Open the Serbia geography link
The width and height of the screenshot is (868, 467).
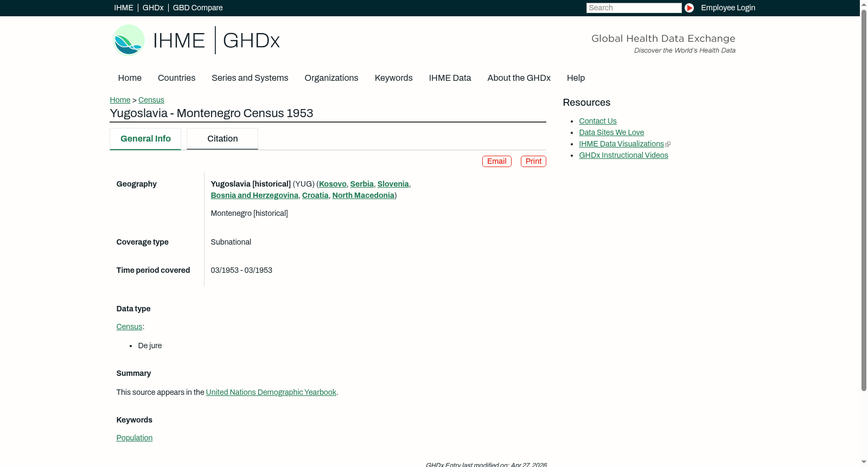tap(362, 184)
